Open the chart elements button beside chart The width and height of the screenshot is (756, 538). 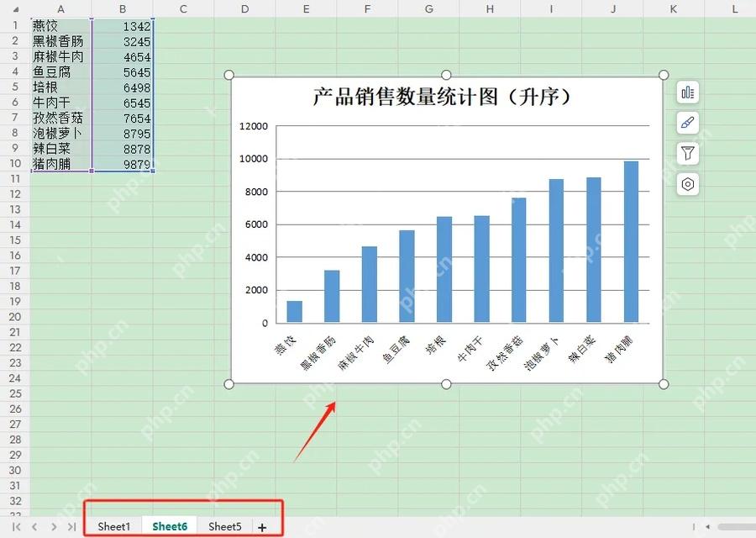tap(687, 92)
